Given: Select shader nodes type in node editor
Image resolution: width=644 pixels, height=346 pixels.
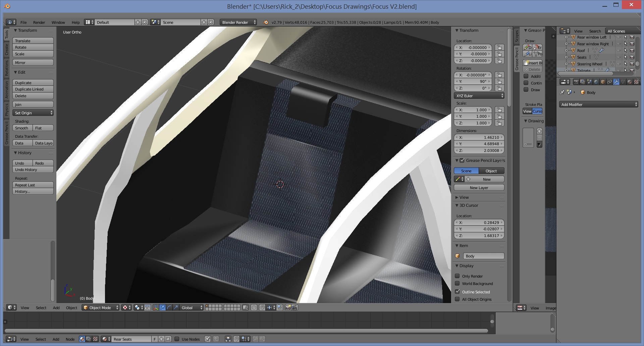Looking at the screenshot, I should (x=82, y=339).
